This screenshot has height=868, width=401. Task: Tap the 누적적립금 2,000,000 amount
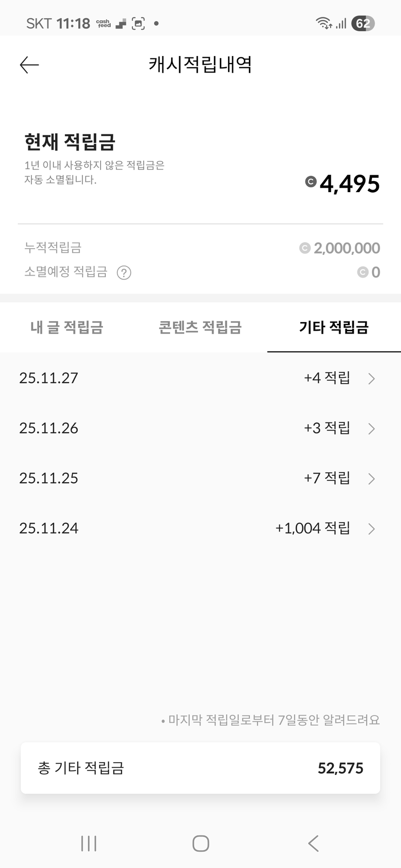pos(346,248)
